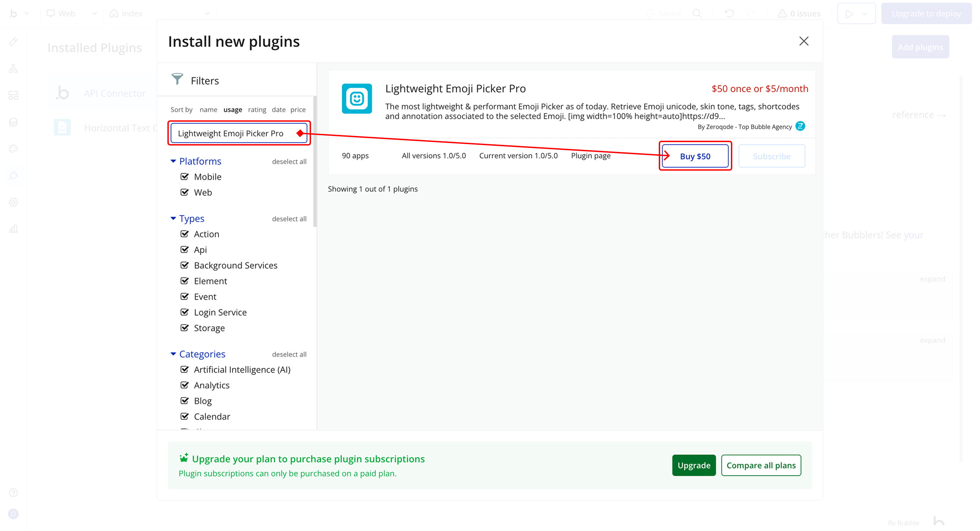
Task: Close the Install new plugins dialog
Action: coord(803,41)
